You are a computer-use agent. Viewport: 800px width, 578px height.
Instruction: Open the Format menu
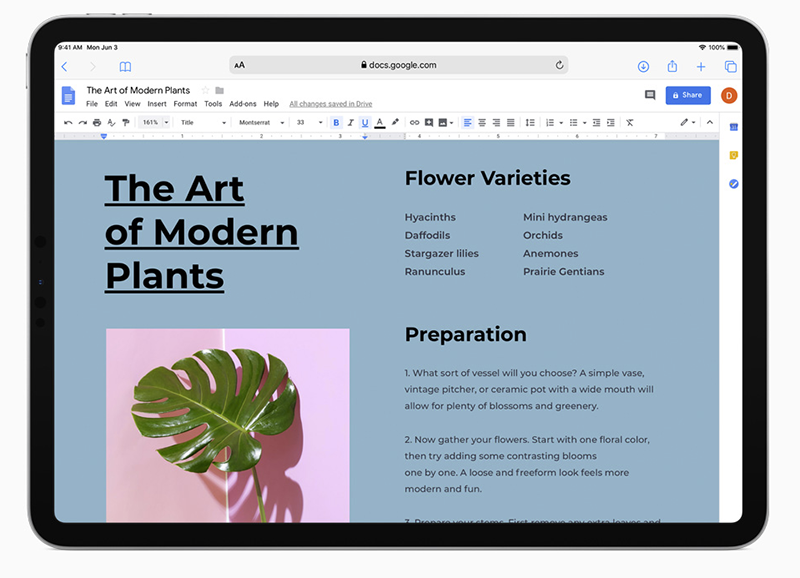[x=185, y=104]
